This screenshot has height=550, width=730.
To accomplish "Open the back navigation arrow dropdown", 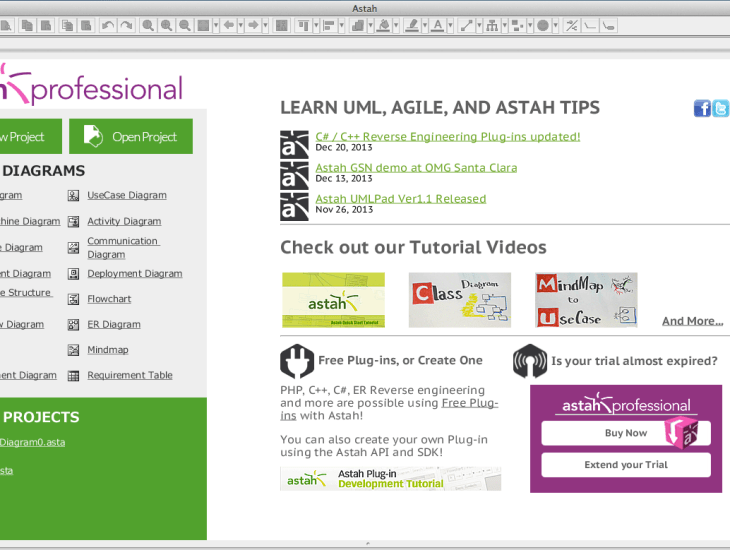I will pyautogui.click(x=241, y=25).
